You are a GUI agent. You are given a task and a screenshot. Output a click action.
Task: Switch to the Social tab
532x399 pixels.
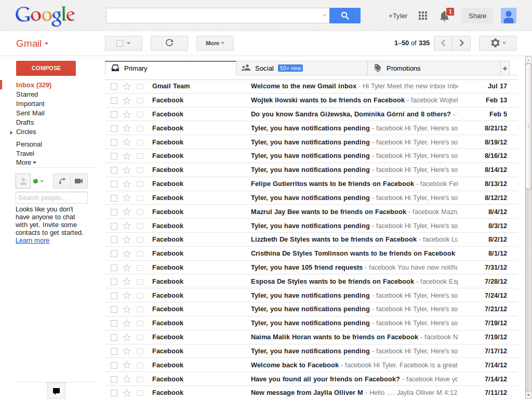pyautogui.click(x=302, y=69)
